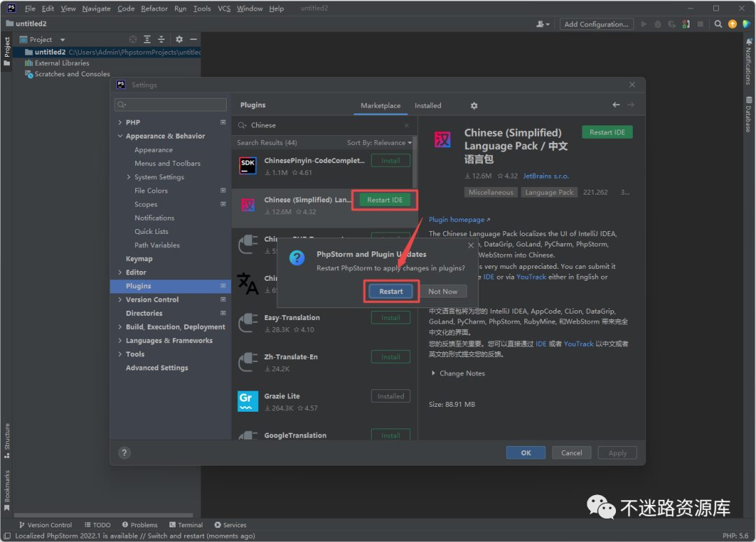
Task: Click Restart in the update dialog
Action: pos(391,291)
